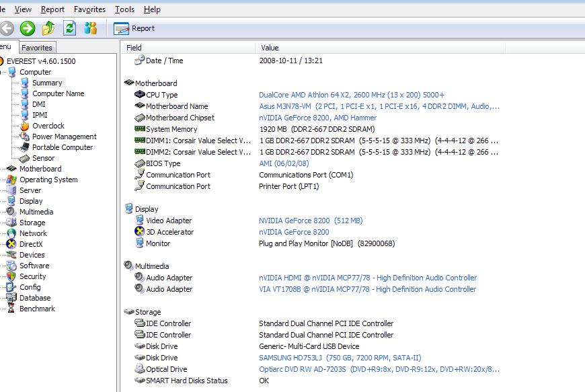The height and width of the screenshot is (392, 585).
Task: Select Computer Name in the tree
Action: point(58,93)
